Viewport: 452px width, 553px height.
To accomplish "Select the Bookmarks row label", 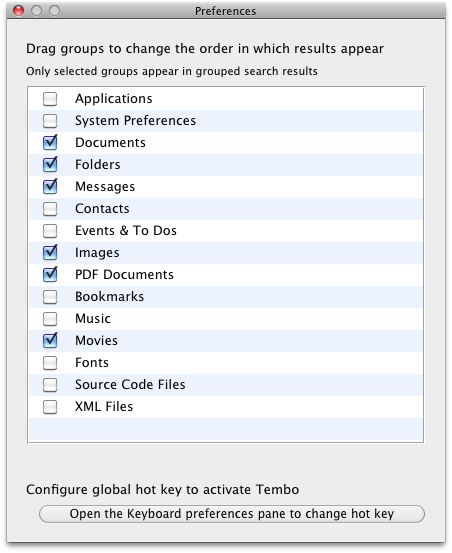I will [110, 297].
